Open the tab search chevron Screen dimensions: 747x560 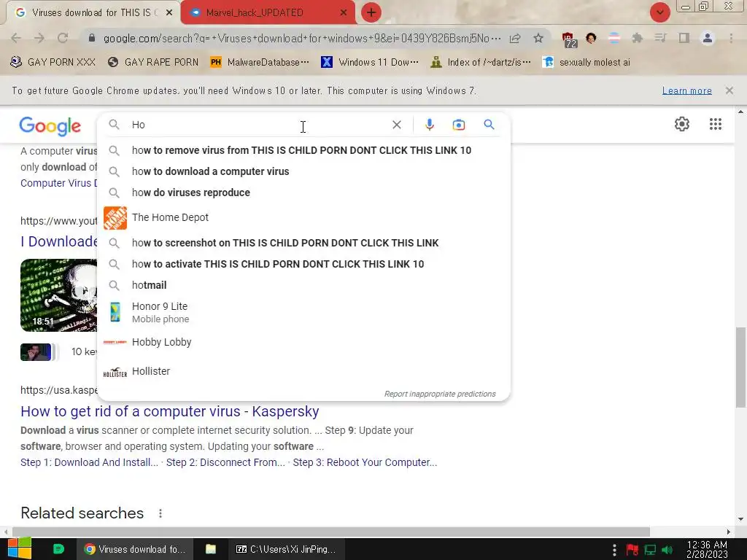coord(659,12)
